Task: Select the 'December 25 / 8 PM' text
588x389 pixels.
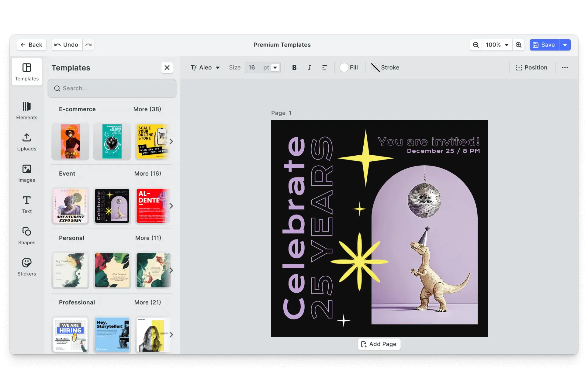Action: [x=443, y=151]
